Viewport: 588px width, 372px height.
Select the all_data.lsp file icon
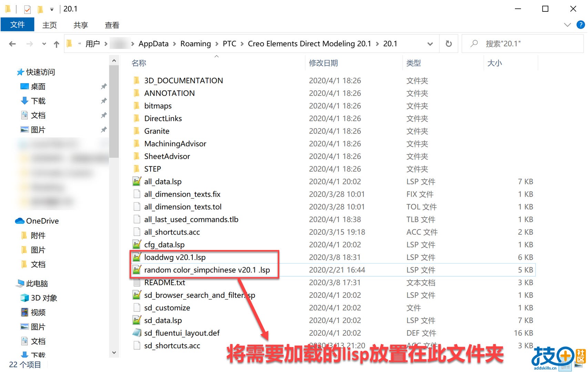click(137, 182)
